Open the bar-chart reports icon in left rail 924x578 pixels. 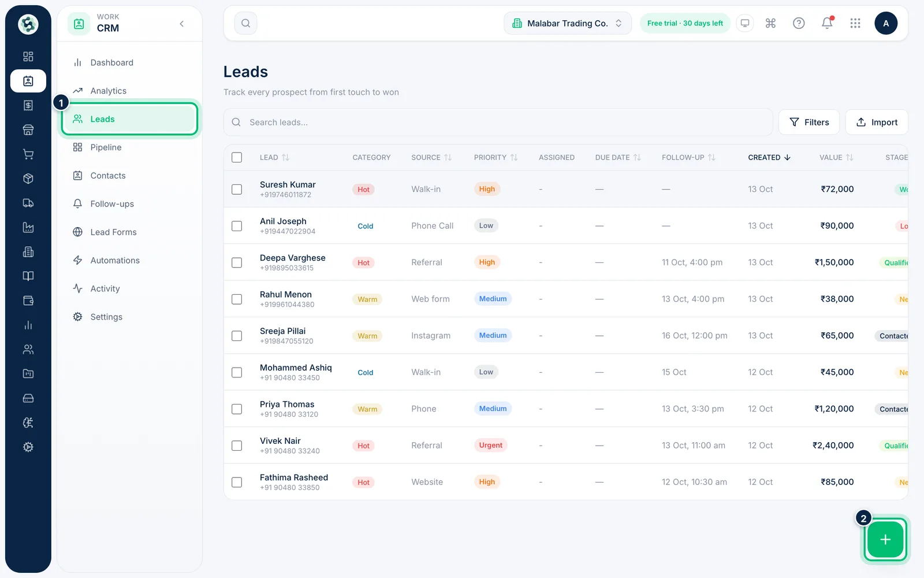coord(28,325)
